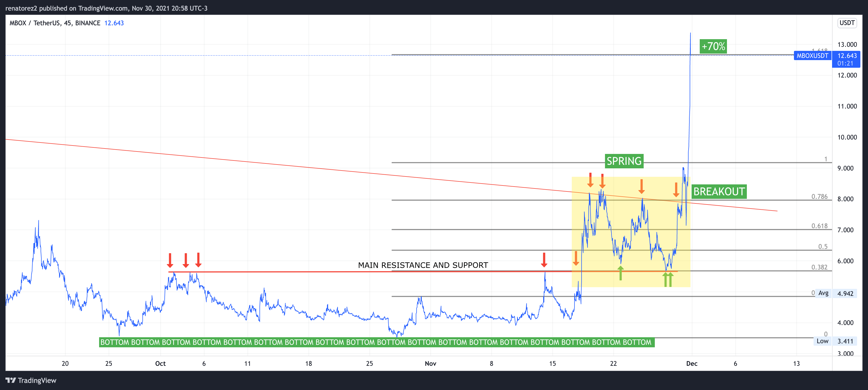Click the 0.5 Fibonacci level label
The height and width of the screenshot is (390, 868).
823,247
